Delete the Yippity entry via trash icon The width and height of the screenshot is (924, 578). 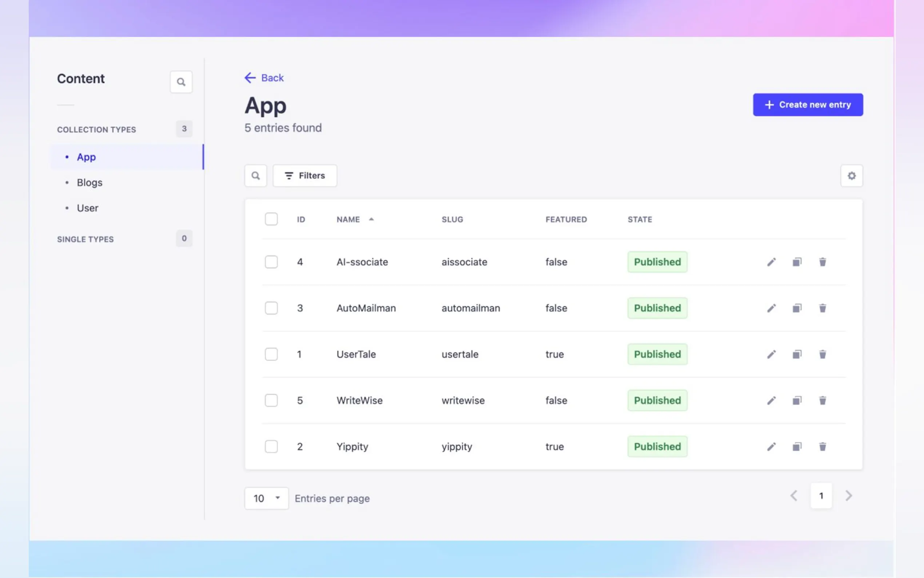click(x=823, y=447)
